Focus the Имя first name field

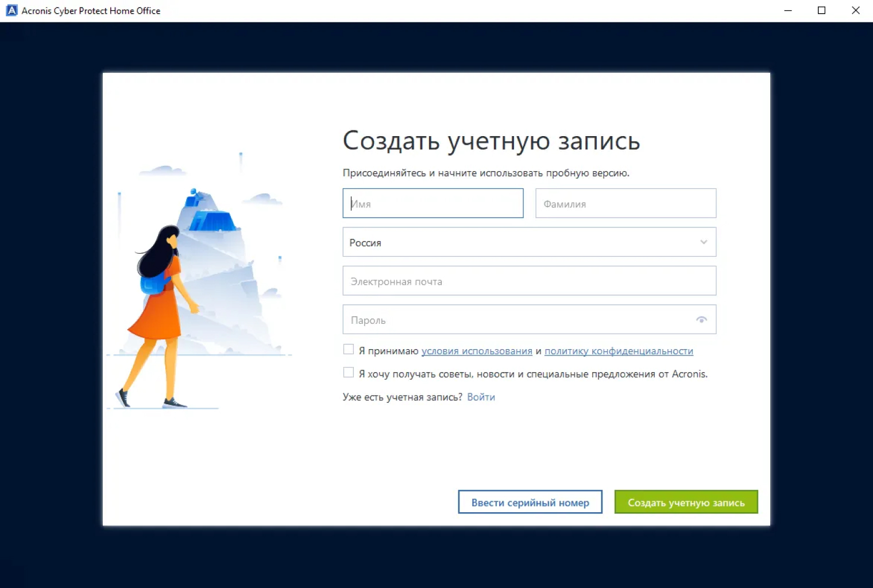pos(433,203)
